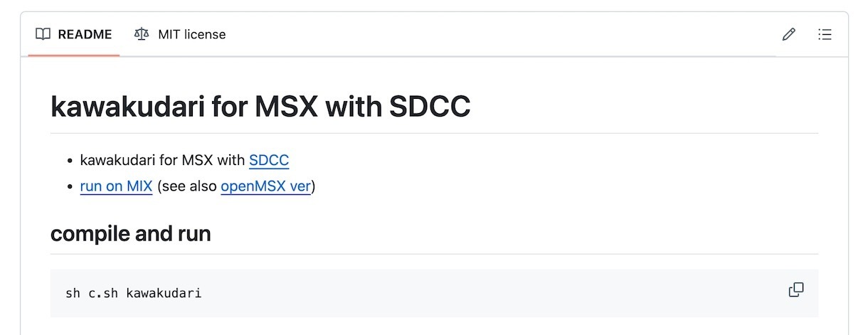
Task: Open the MIT license tab
Action: pos(191,34)
